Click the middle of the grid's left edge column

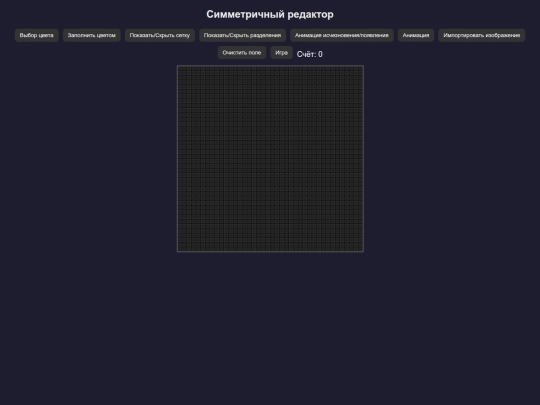[x=179, y=160]
